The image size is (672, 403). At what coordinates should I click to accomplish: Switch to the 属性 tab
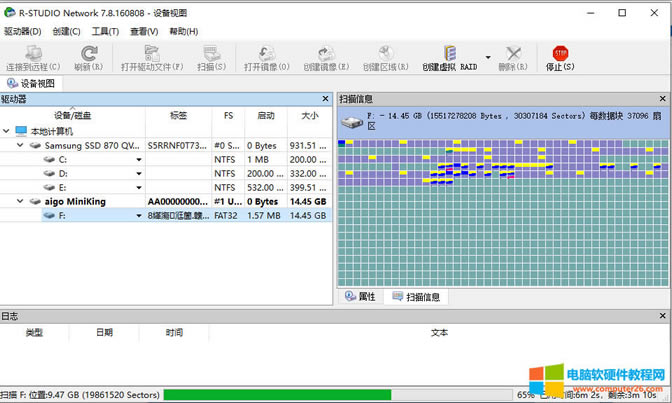(359, 297)
